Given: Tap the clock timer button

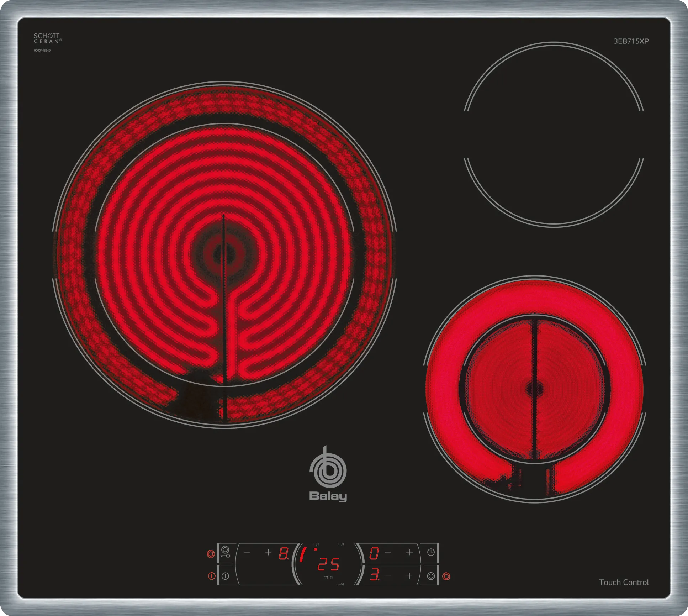Looking at the screenshot, I should [x=430, y=552].
